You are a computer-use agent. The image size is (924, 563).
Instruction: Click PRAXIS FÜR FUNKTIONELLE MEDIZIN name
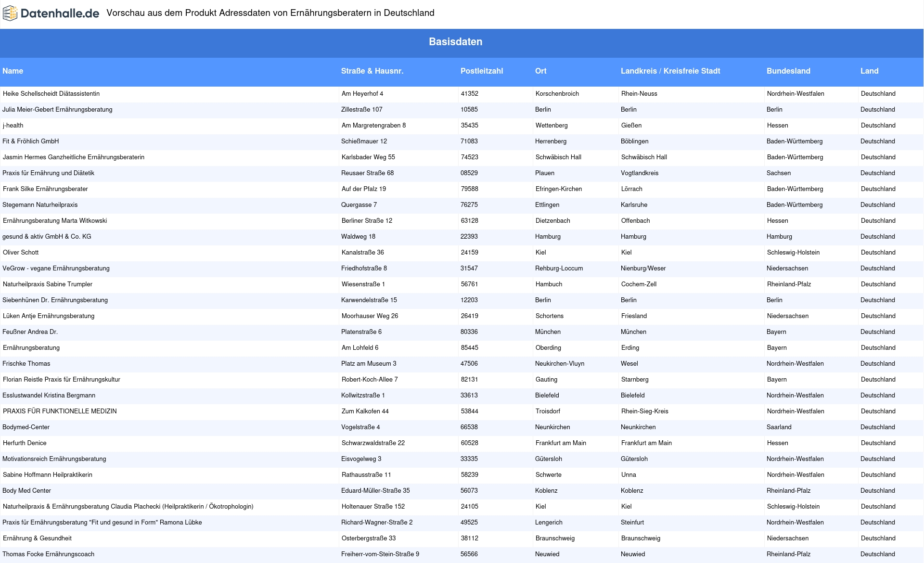[60, 411]
